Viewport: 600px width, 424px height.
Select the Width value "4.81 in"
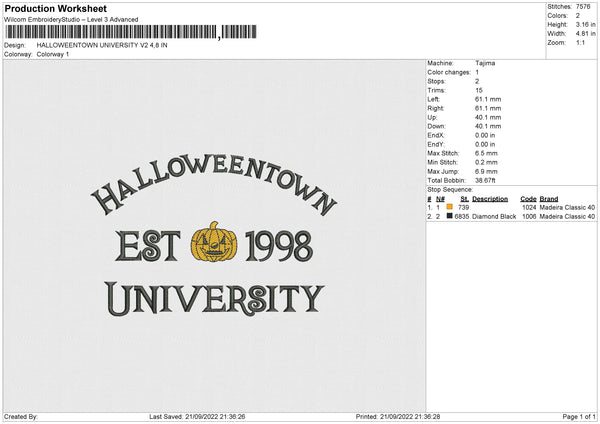pos(585,34)
